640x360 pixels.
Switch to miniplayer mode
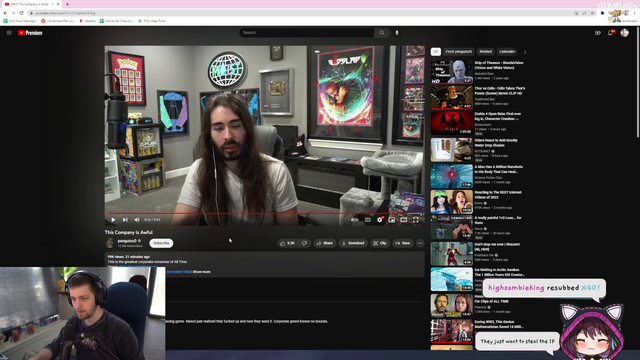[391, 220]
